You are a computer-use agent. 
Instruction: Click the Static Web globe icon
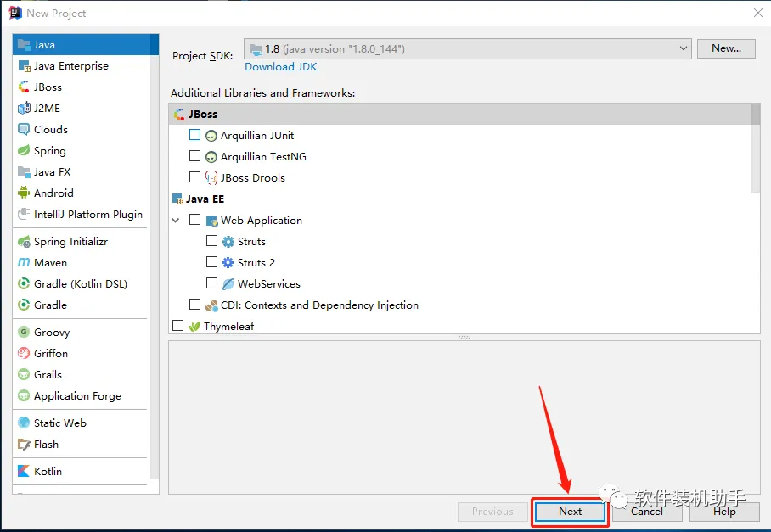coord(24,423)
